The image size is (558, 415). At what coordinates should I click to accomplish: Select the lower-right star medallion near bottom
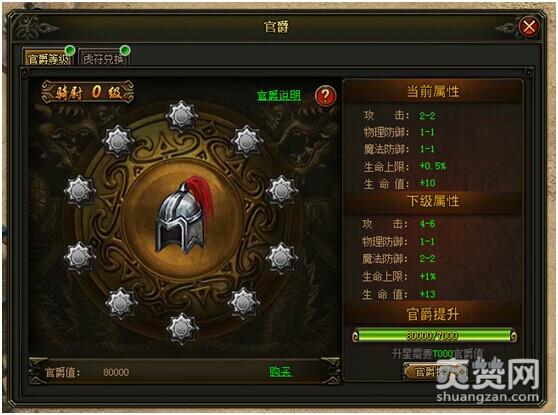tap(243, 303)
